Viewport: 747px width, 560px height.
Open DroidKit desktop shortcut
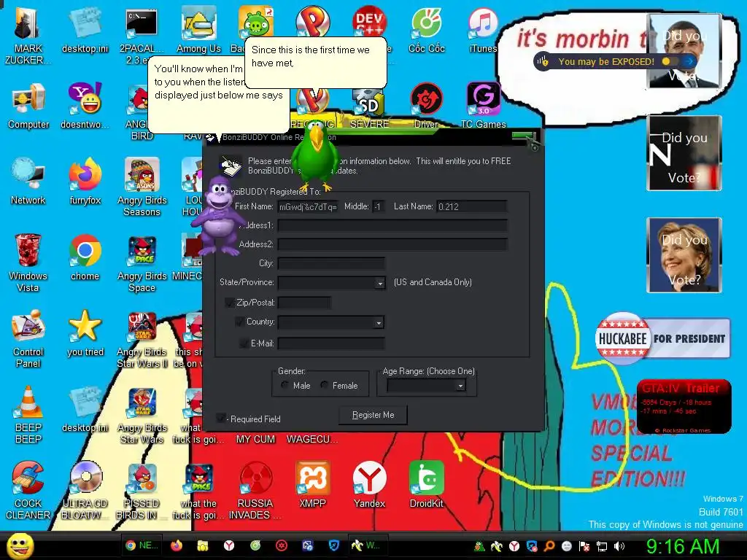point(426,485)
